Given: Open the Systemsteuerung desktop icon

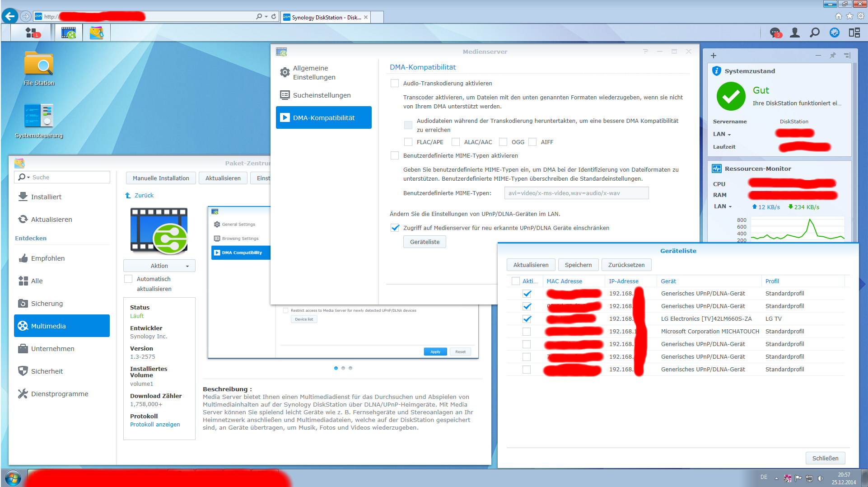Looking at the screenshot, I should coord(38,117).
